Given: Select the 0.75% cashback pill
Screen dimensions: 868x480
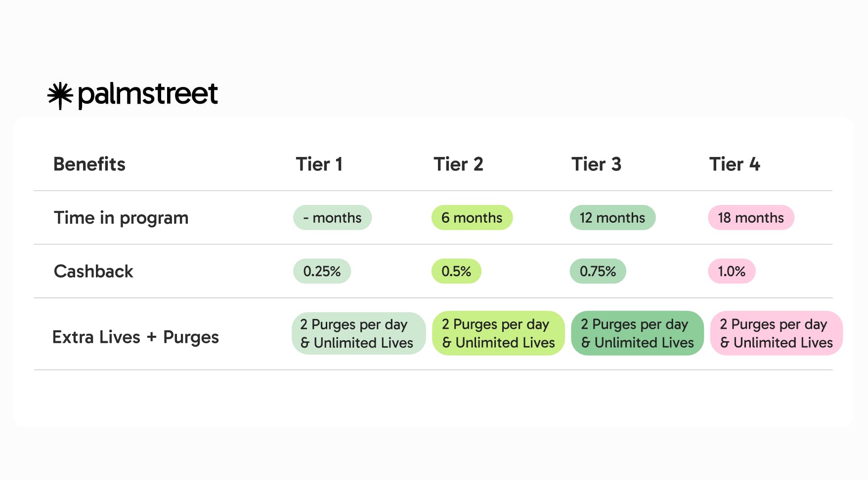Looking at the screenshot, I should click(598, 271).
